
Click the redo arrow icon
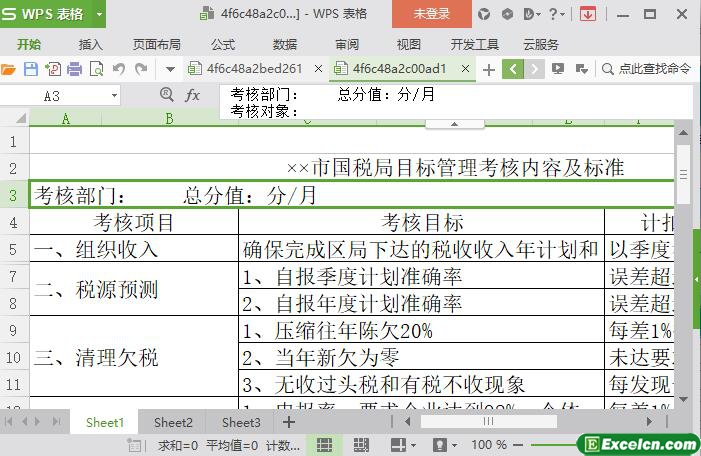pyautogui.click(x=141, y=69)
